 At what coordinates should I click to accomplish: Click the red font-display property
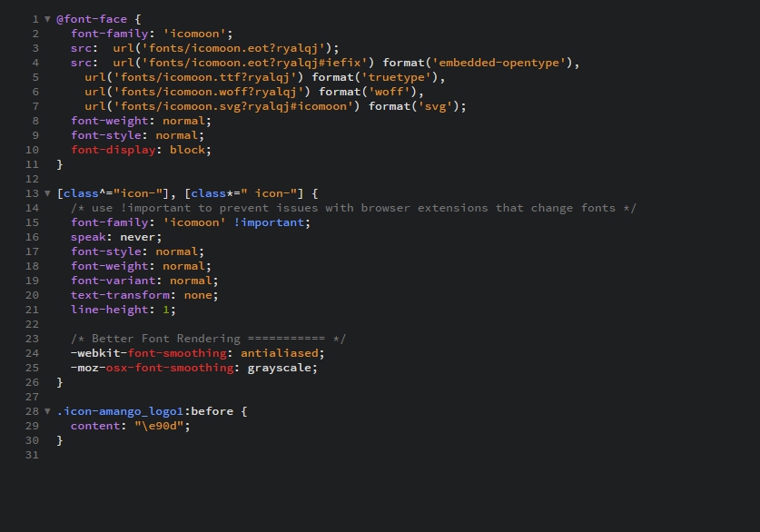(x=113, y=150)
